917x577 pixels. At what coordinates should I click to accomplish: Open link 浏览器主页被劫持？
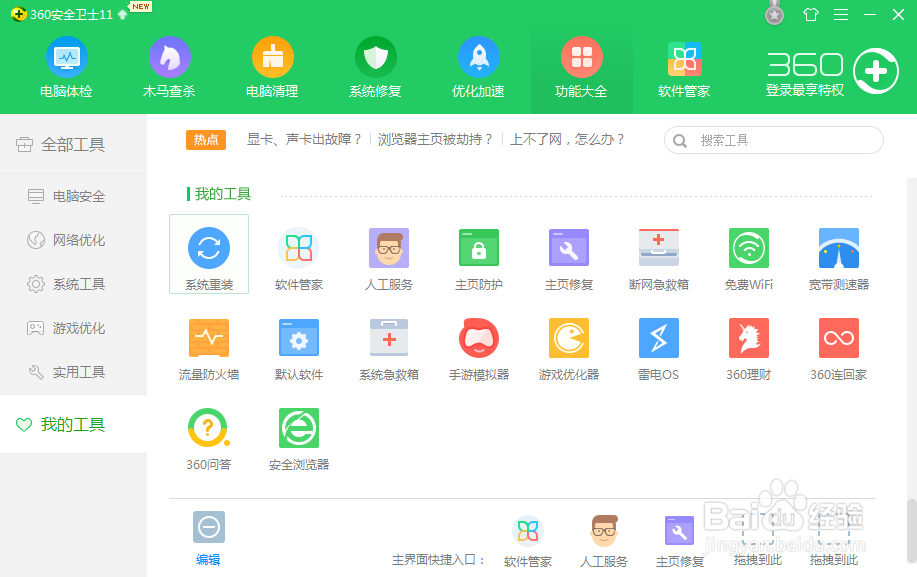(435, 139)
